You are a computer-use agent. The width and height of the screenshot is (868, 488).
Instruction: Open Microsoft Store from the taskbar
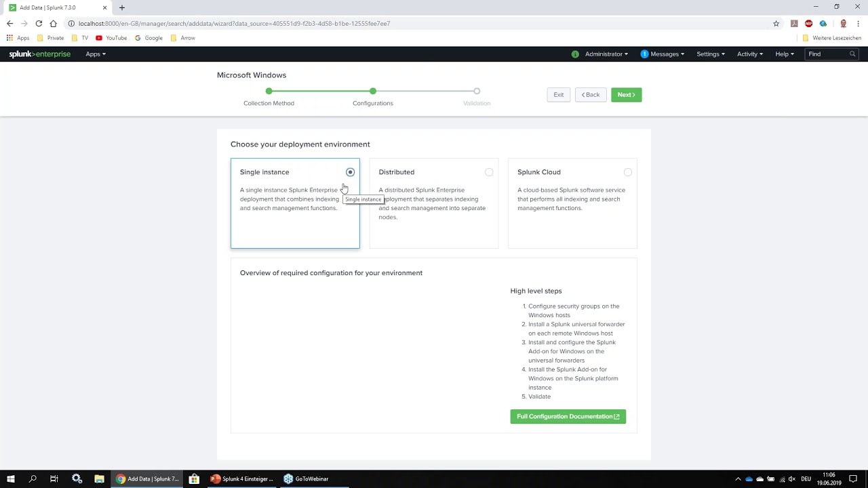[194, 479]
